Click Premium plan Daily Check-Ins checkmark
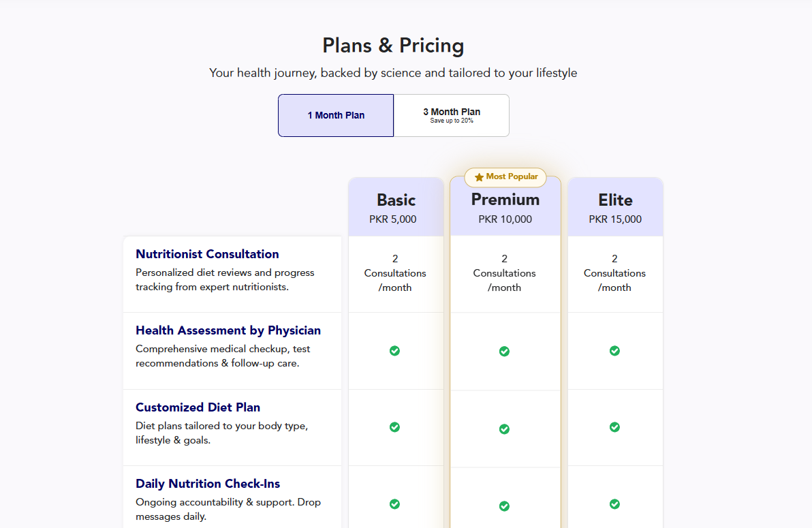 tap(504, 506)
